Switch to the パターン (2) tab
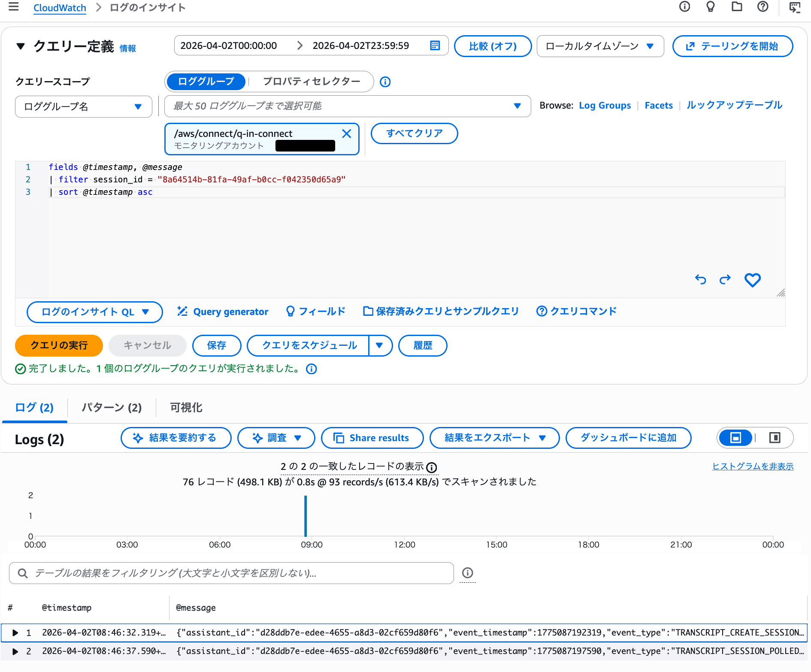This screenshot has height=672, width=811. click(x=112, y=407)
